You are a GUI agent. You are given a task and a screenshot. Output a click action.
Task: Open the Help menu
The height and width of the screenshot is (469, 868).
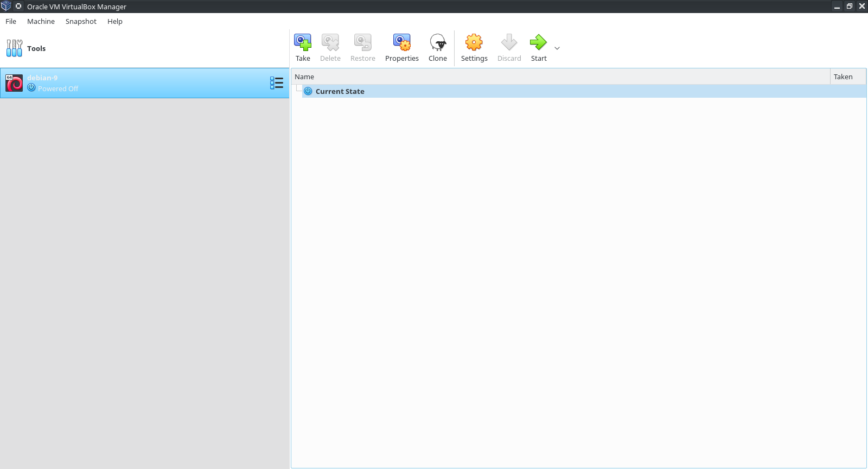tap(114, 22)
